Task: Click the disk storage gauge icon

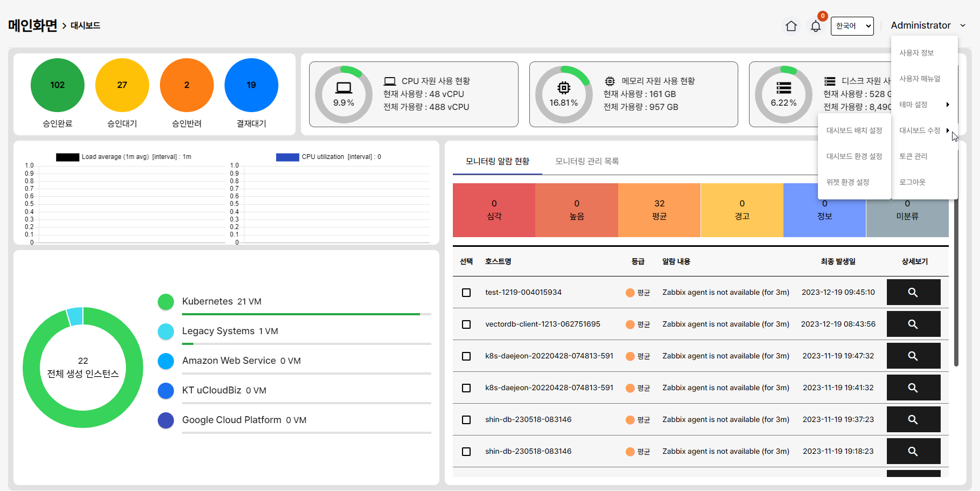Action: 783,88
